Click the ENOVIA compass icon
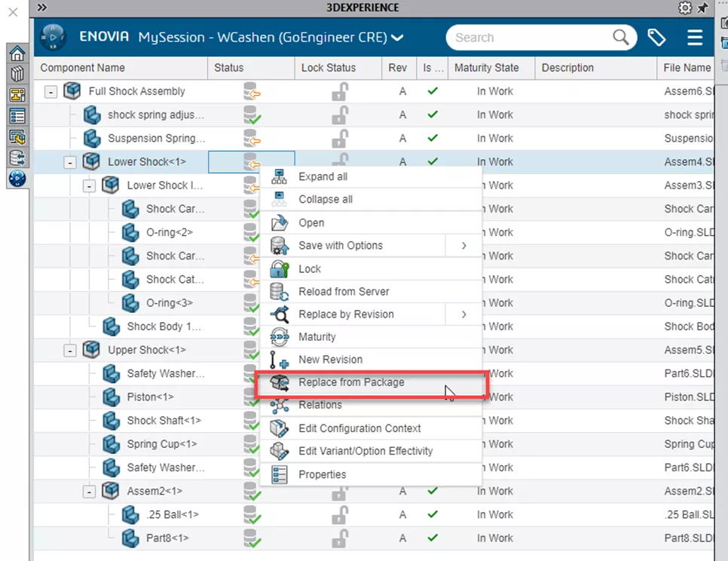Viewport: 728px width, 561px height. point(54,37)
